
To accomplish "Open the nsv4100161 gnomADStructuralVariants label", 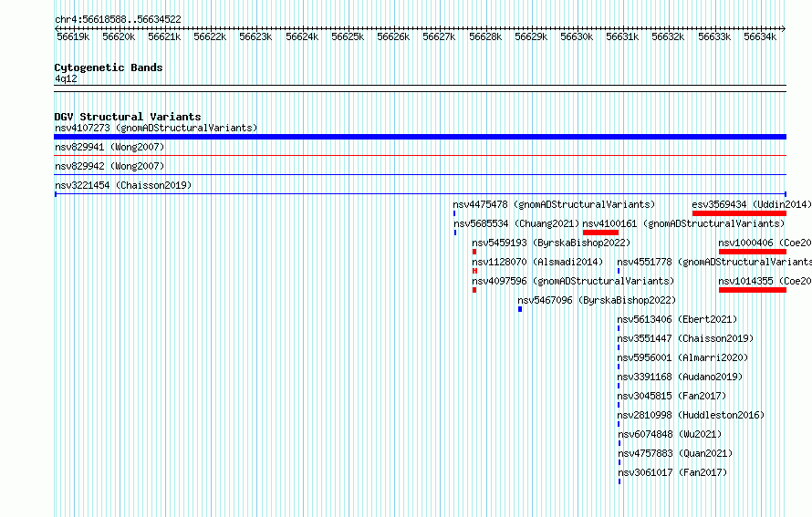I will pos(683,223).
